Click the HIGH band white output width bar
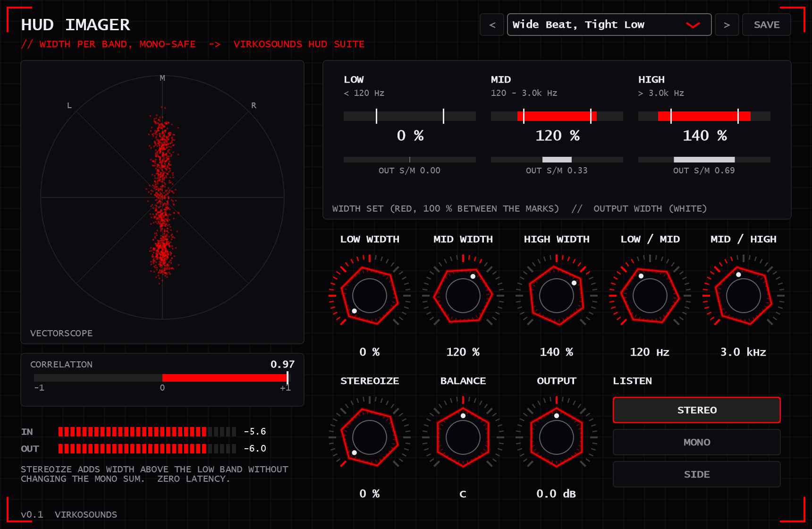 tap(704, 160)
